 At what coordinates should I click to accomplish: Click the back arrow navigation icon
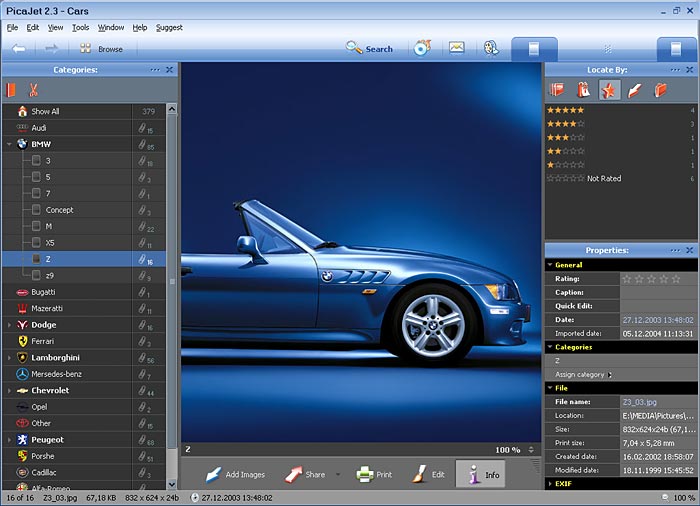coord(19,48)
